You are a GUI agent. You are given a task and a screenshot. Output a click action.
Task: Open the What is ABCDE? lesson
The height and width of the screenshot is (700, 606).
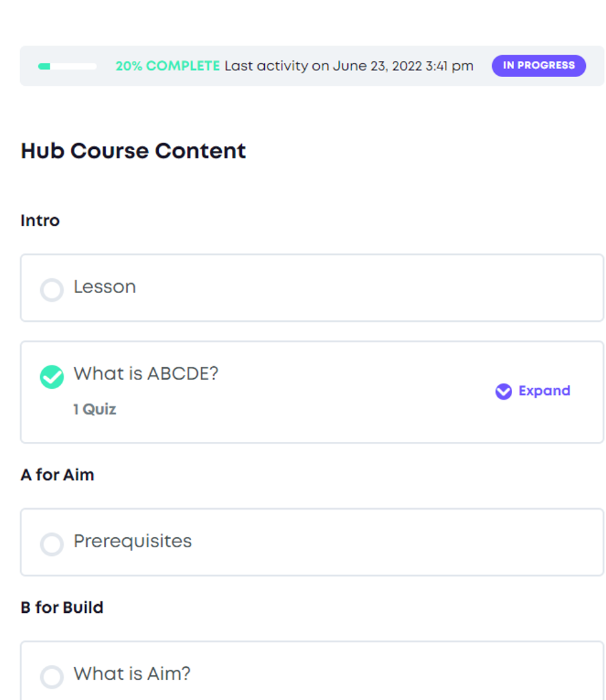(x=146, y=373)
